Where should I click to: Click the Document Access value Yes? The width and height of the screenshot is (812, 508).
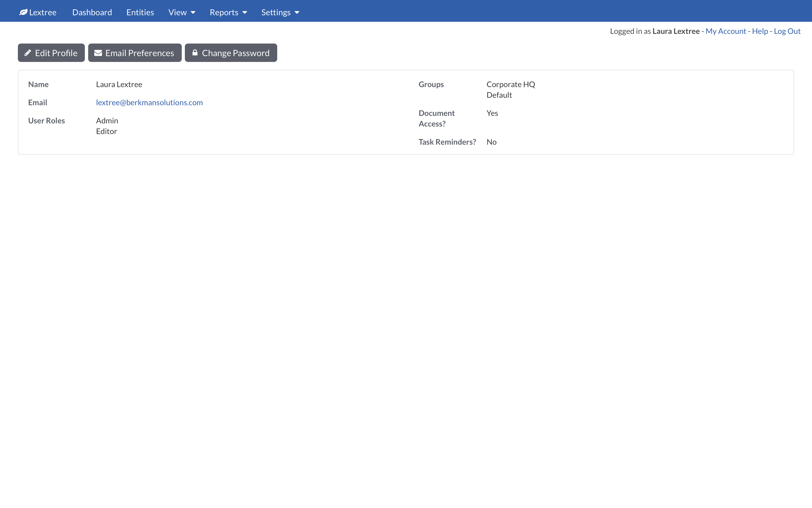click(x=492, y=113)
